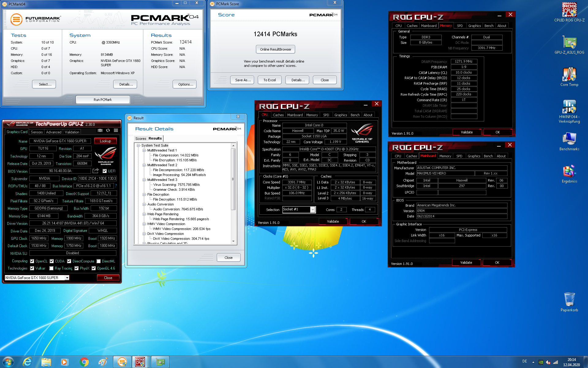Screen dimensions: 588x368
Task: Toggle the DirectCompute checkbox
Action: 69,261
